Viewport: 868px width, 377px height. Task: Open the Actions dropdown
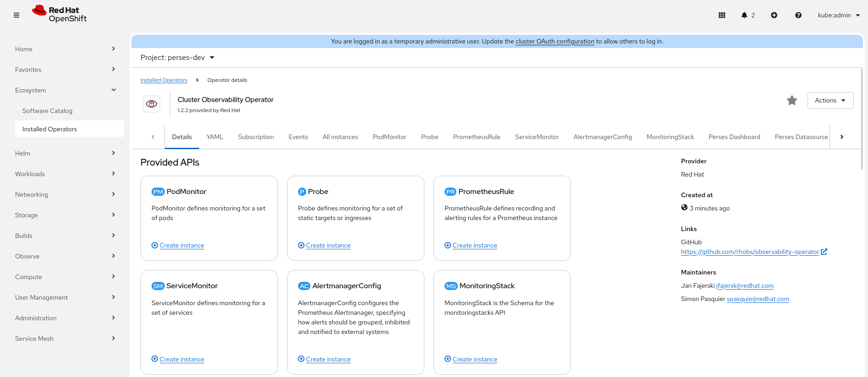tap(830, 100)
